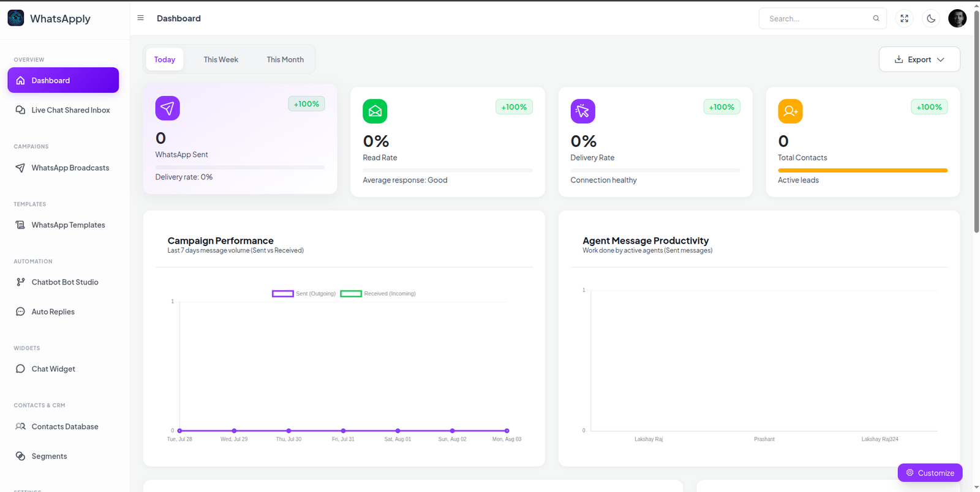
Task: Click the Chat Widget bubble icon
Action: 20,369
